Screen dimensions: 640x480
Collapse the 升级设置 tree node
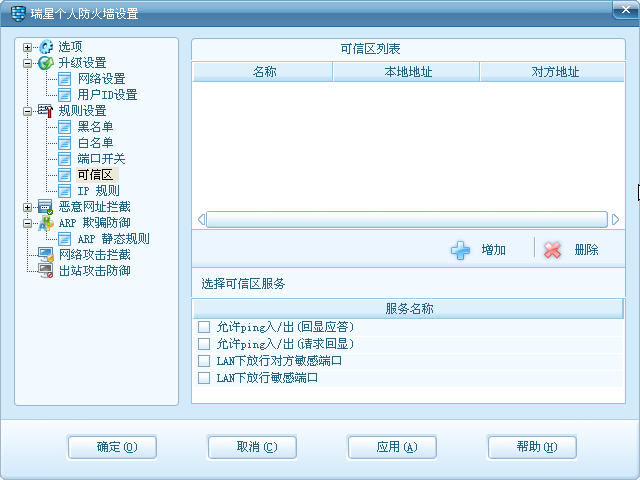pyautogui.click(x=27, y=63)
